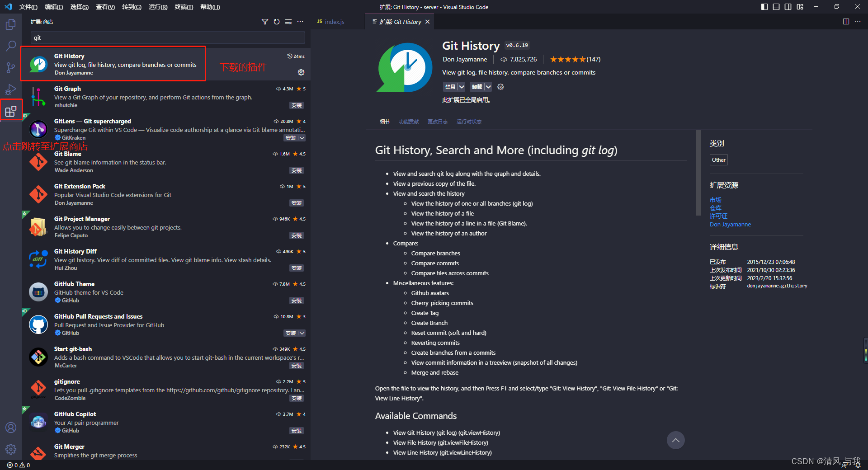
Task: Install the Git Graph extension
Action: pyautogui.click(x=297, y=105)
